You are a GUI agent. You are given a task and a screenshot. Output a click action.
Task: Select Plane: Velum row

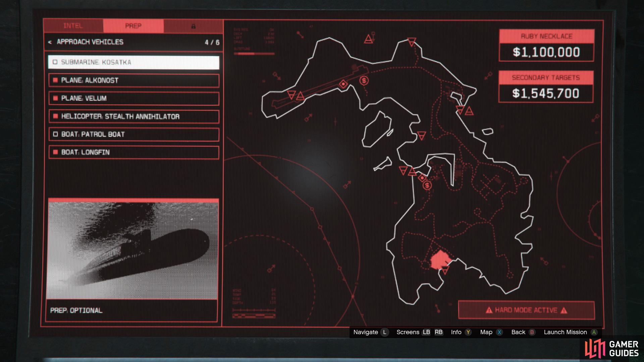click(x=133, y=99)
